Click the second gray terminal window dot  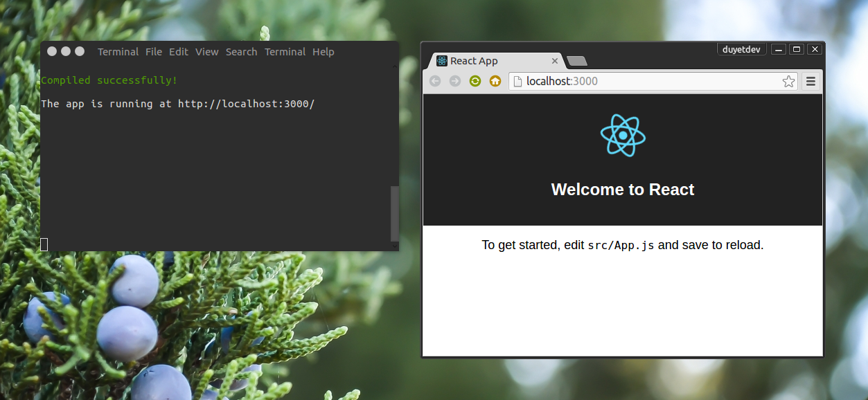pyautogui.click(x=66, y=51)
